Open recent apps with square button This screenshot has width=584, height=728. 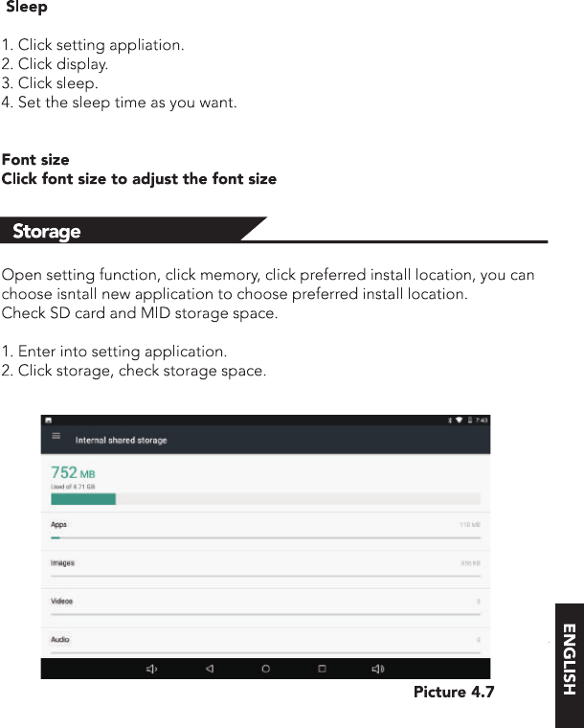323,669
